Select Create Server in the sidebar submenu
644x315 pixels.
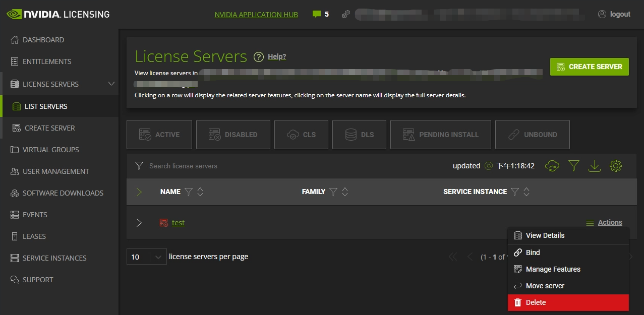click(x=49, y=128)
